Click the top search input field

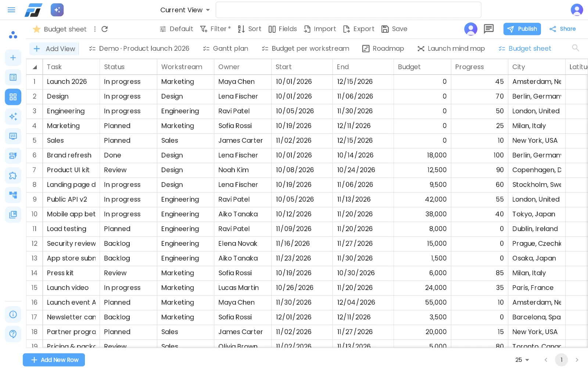[348, 10]
